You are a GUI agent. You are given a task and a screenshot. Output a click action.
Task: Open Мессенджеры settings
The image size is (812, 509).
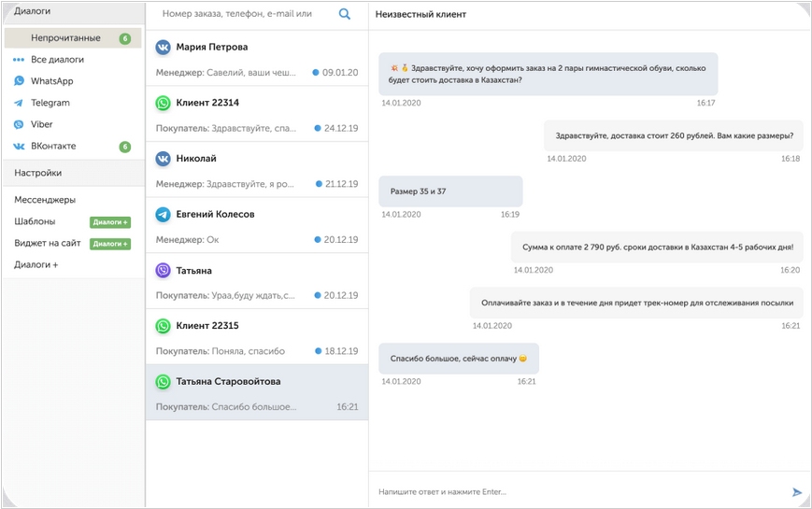45,200
